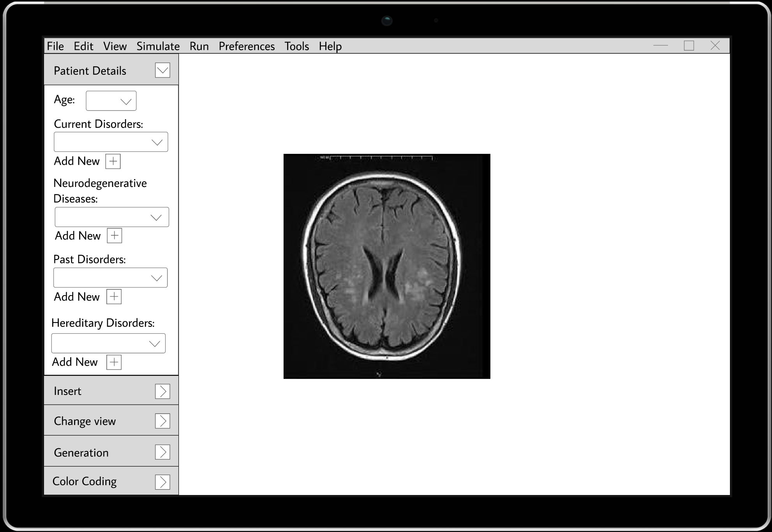The width and height of the screenshot is (772, 532).
Task: Open the Hereditary Disorders dropdown
Action: pyautogui.click(x=109, y=344)
